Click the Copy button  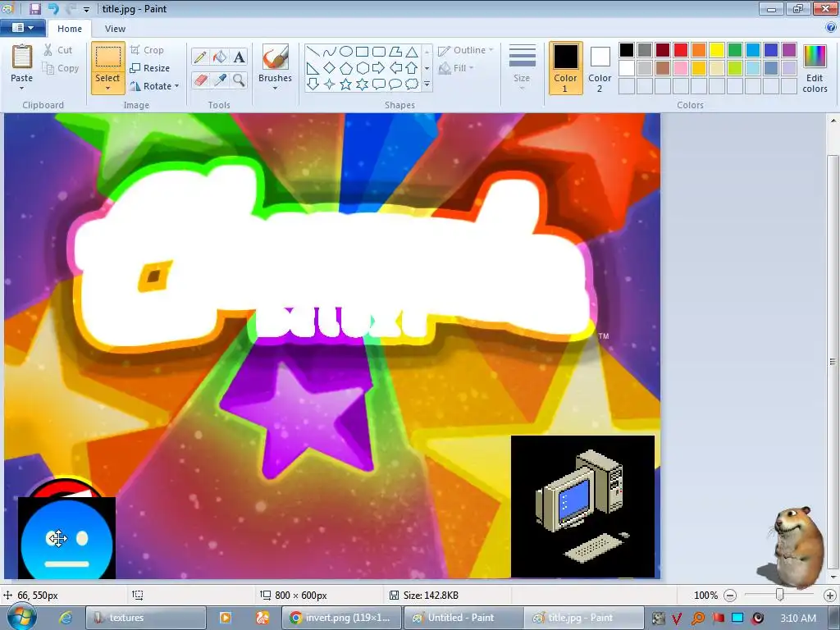coord(61,68)
